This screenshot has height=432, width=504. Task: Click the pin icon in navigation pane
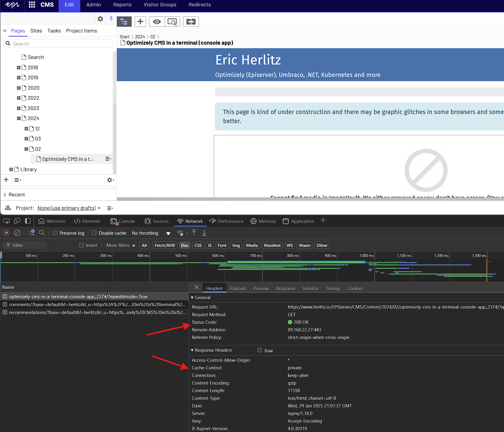coord(111,19)
